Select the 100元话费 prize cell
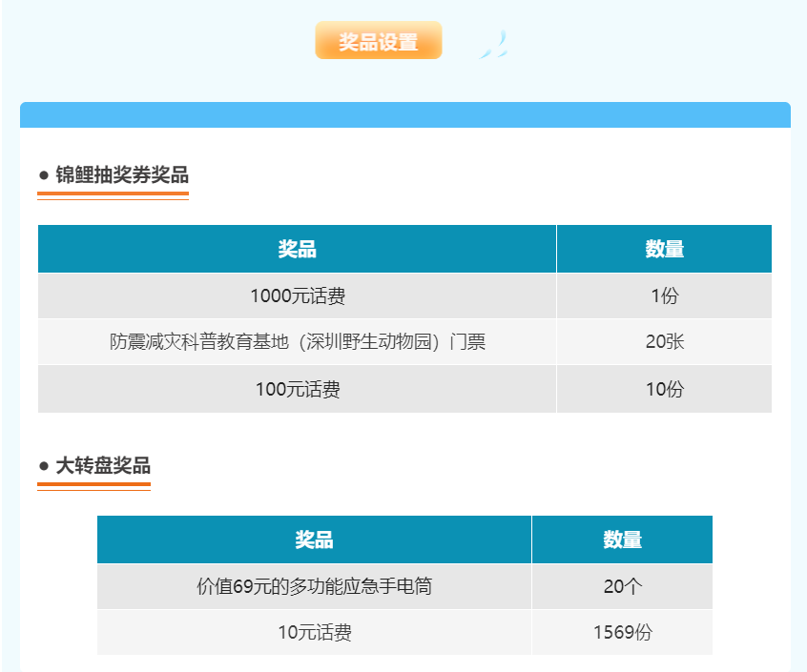This screenshot has width=807, height=672. (297, 389)
